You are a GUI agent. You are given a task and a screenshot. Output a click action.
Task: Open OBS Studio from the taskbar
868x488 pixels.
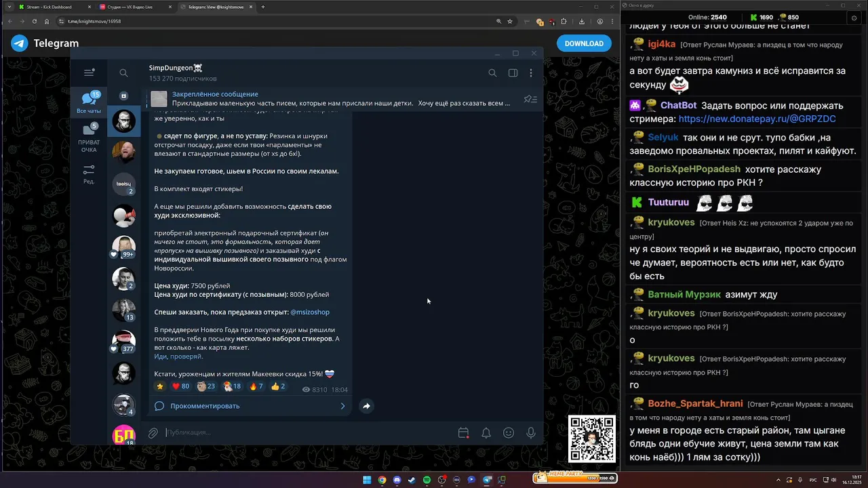441,480
